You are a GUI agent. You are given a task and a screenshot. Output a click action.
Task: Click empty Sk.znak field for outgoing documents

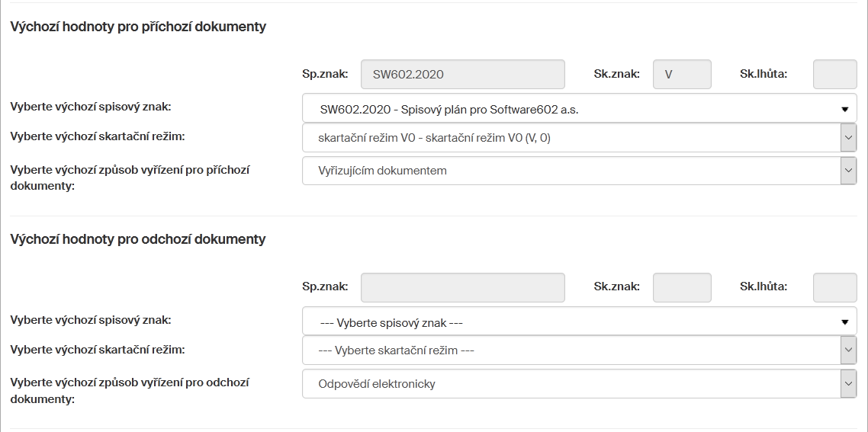[682, 287]
